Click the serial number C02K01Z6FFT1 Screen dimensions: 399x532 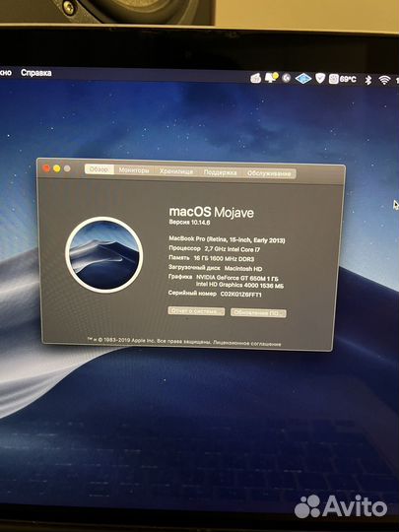pyautogui.click(x=241, y=295)
